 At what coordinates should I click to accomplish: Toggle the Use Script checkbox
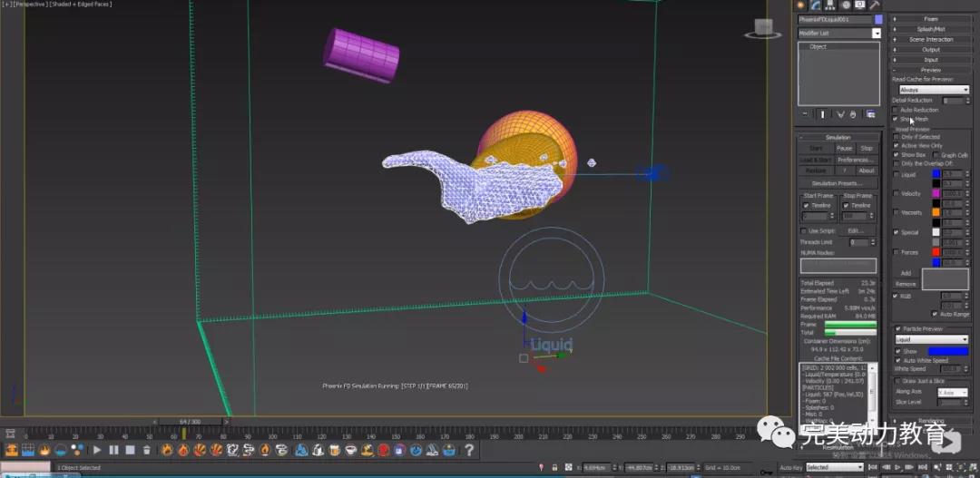pos(805,230)
